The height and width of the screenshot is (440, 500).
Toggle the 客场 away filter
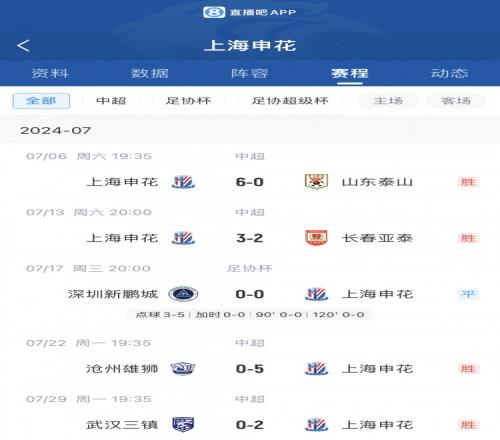tap(456, 101)
